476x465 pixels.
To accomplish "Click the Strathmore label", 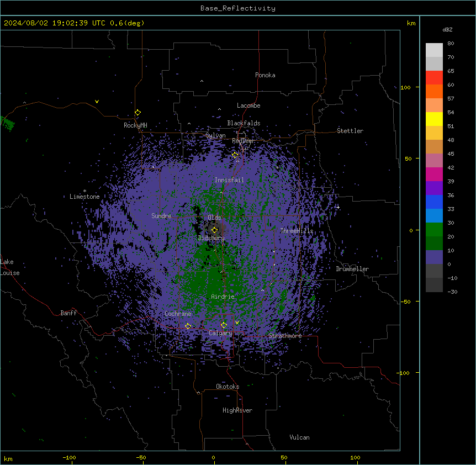I will [285, 336].
